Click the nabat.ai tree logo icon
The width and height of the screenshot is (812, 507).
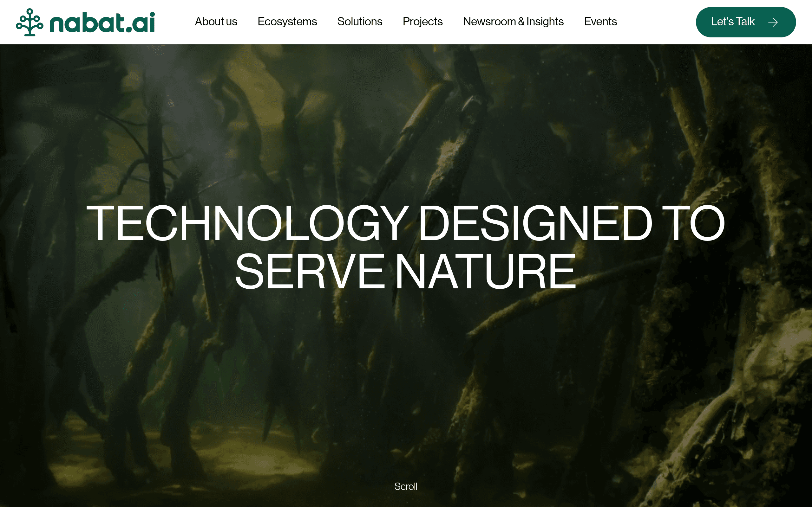(x=29, y=22)
